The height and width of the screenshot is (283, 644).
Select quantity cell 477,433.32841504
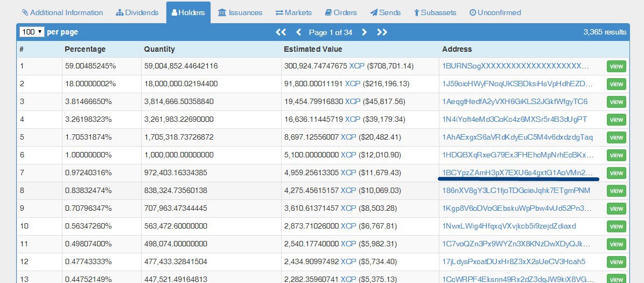point(176,261)
